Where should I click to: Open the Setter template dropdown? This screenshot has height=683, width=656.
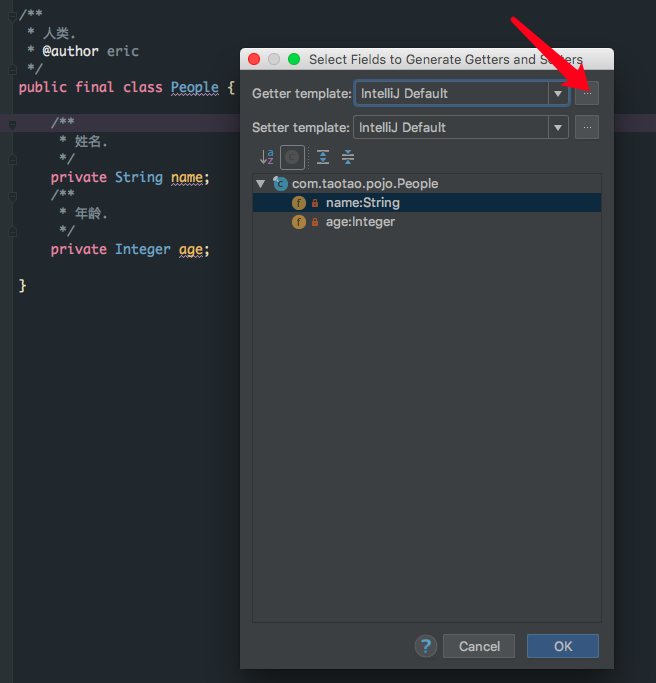point(558,128)
